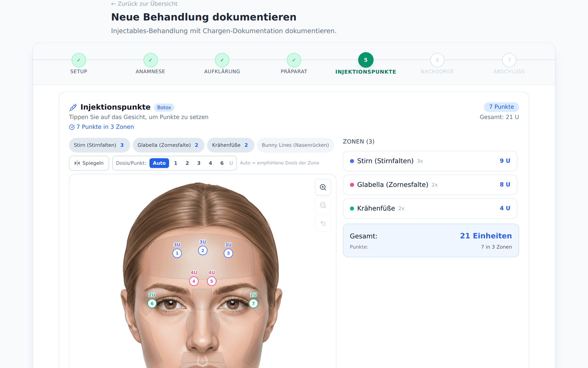The image size is (588, 368).
Task: Click the INJEKTIONSPUNKTE step label
Action: [366, 72]
